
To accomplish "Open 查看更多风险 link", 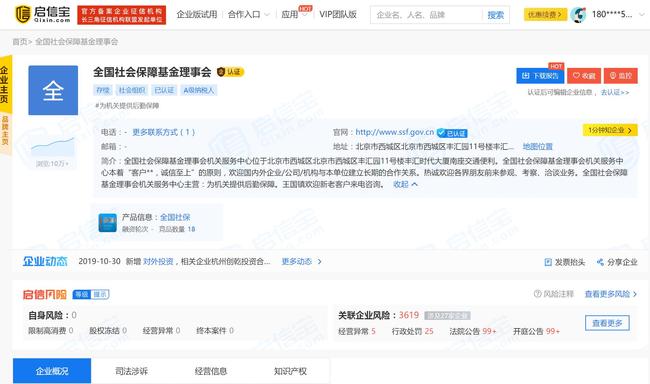I will point(611,294).
